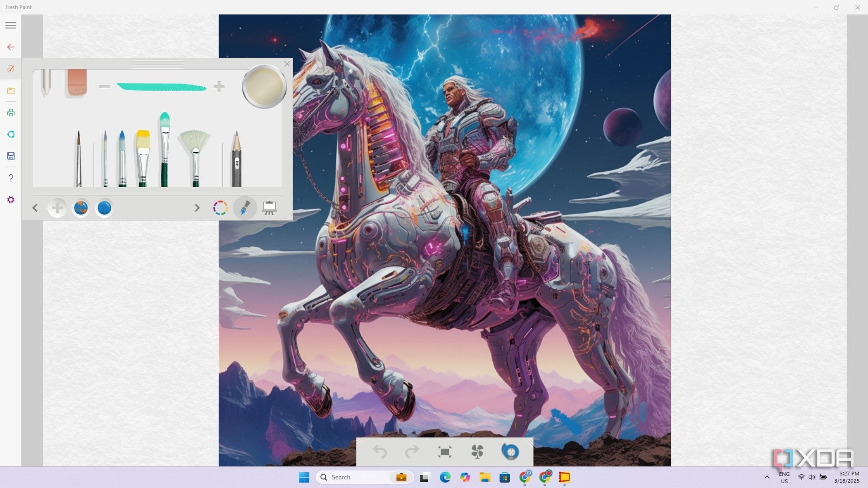
Task: Toggle the dry fan tool
Action: 477,452
